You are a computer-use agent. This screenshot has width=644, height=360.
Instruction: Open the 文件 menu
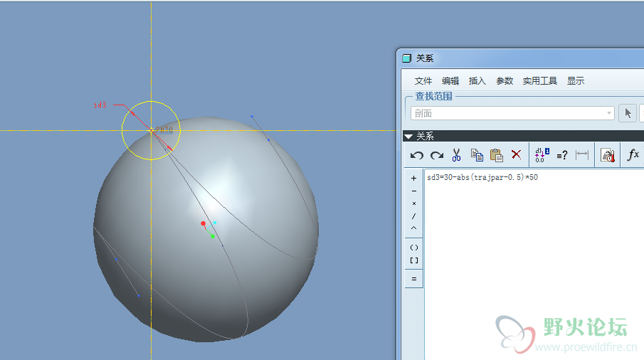(x=423, y=81)
